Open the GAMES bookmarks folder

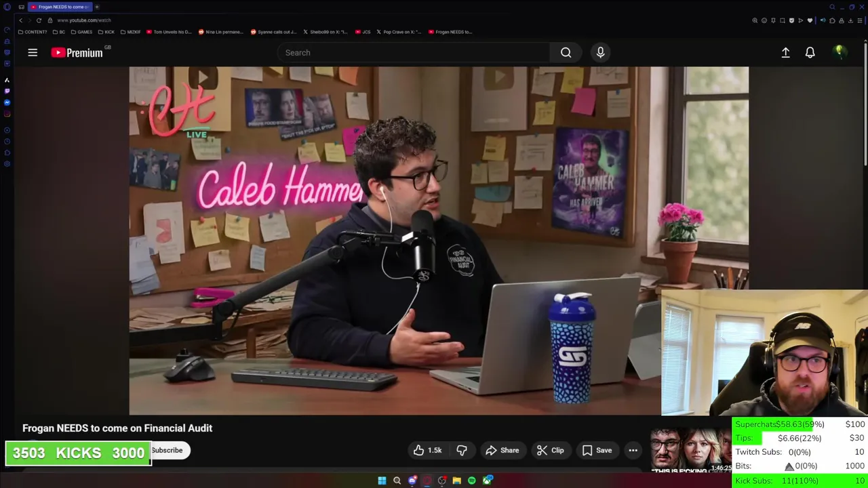pyautogui.click(x=81, y=32)
